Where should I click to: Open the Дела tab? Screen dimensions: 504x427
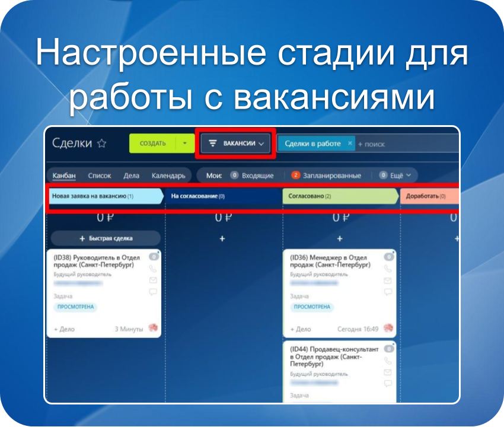point(132,176)
